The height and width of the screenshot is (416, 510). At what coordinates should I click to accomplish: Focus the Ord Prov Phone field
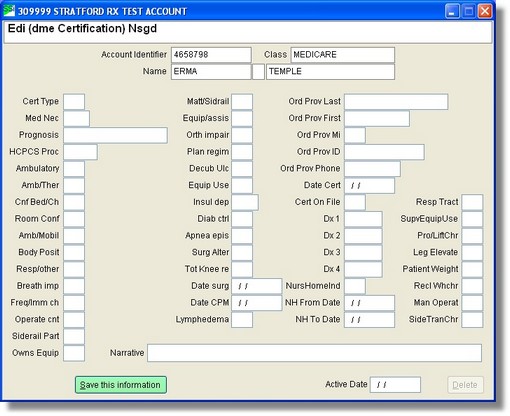tap(372, 169)
